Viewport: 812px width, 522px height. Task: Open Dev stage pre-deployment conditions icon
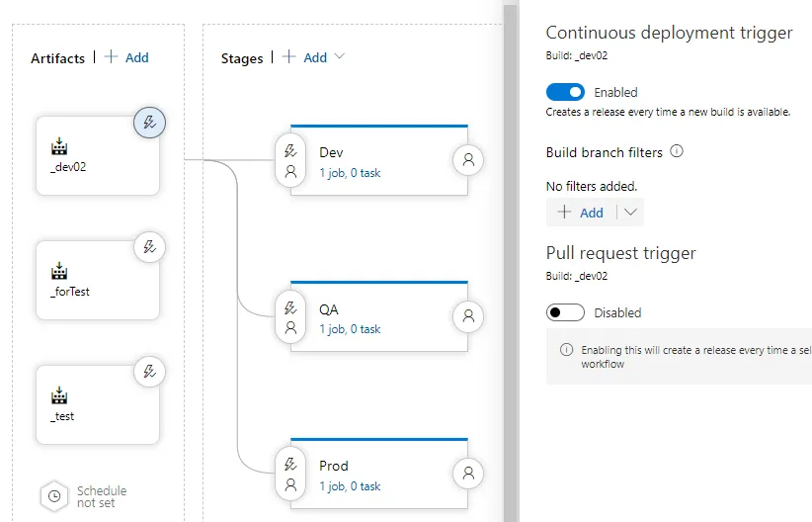pos(290,161)
